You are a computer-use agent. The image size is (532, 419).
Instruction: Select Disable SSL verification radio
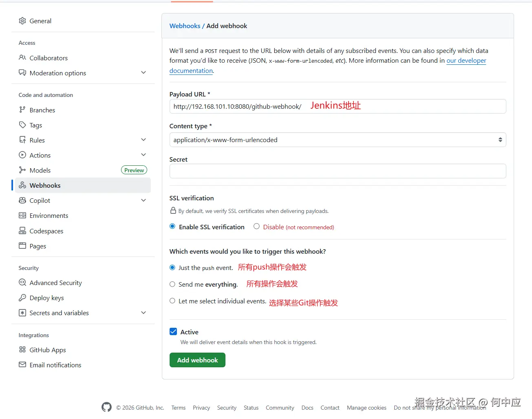click(256, 226)
